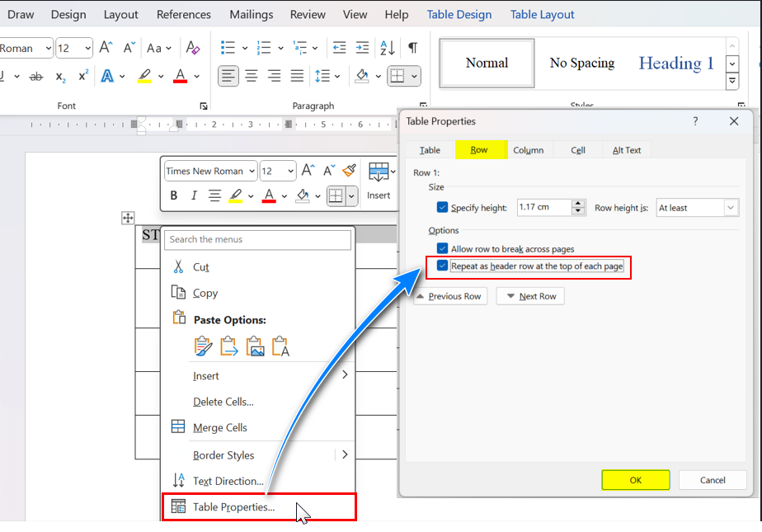Click the Cut scissors icon in context menu

coord(178,266)
